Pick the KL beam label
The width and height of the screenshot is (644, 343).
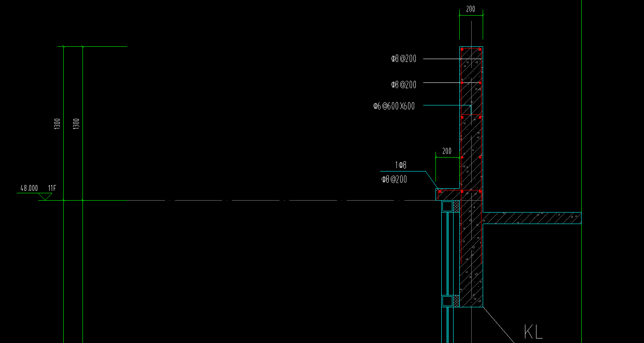[x=533, y=332]
